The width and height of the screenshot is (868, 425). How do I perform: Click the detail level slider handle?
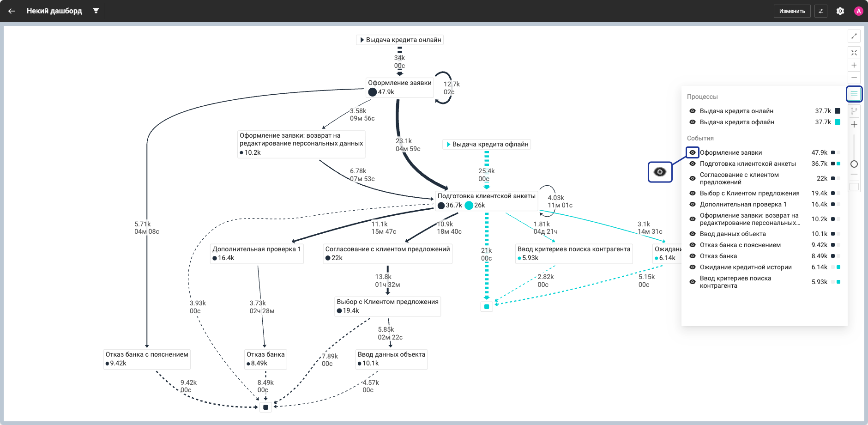[x=854, y=164]
